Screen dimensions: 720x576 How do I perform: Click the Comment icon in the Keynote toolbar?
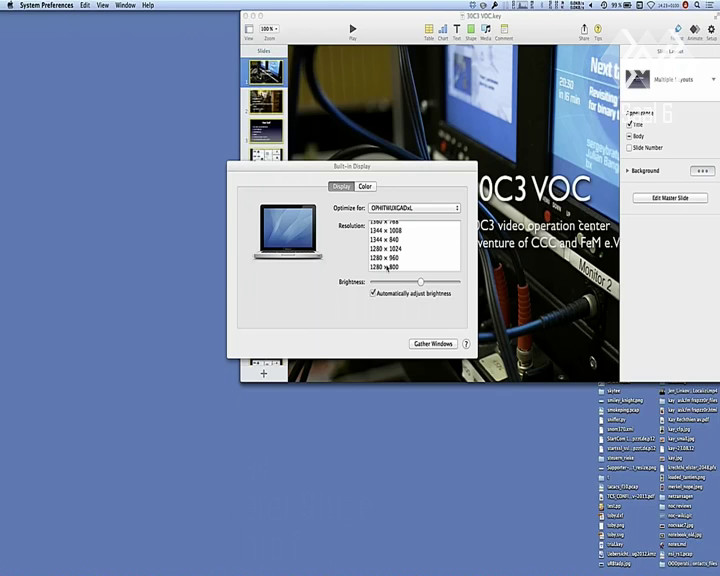tap(504, 32)
